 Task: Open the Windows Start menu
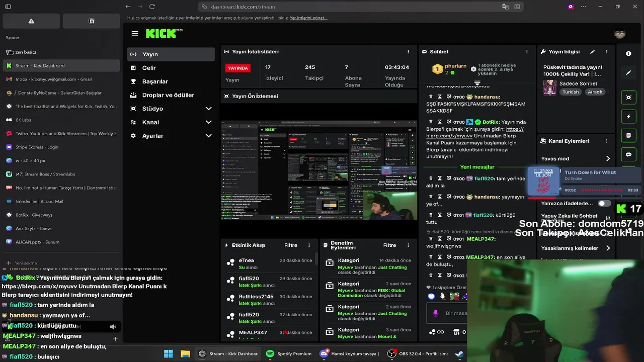coord(169,353)
